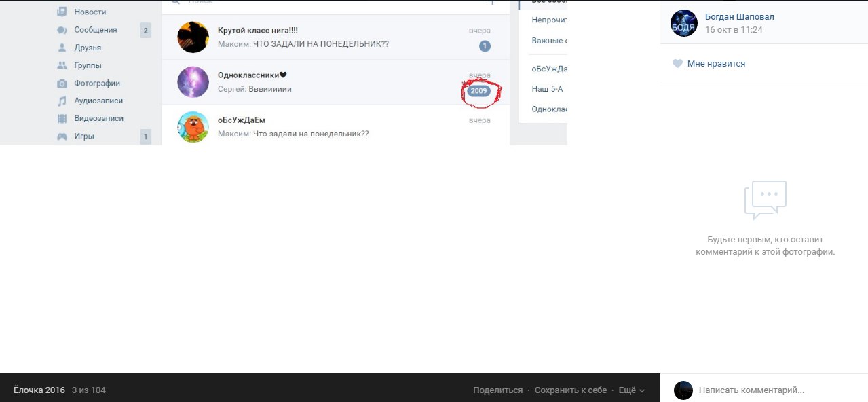Open Аудиозаписи in the sidebar
Viewport: 868px width, 402px height.
[98, 100]
